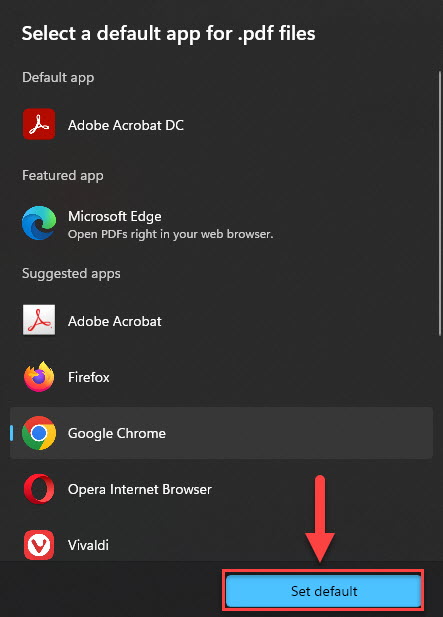Click the Google Chrome logo icon
Screen dimensions: 443x617
[39, 433]
